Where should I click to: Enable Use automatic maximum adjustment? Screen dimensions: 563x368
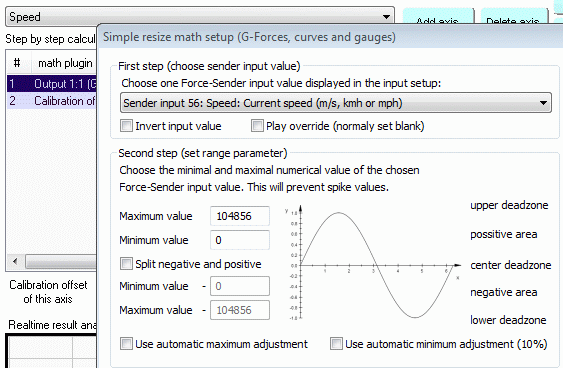pos(126,344)
